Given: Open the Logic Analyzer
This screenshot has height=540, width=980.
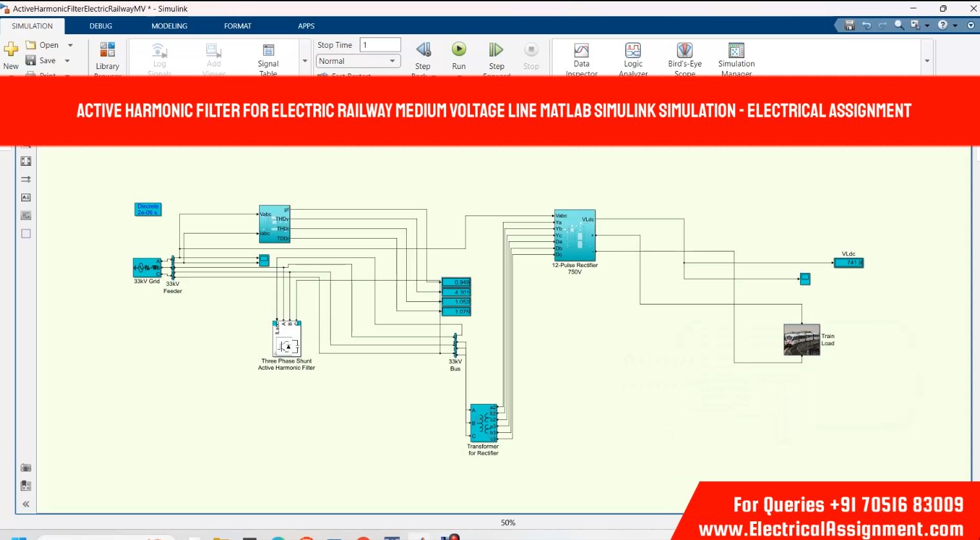Looking at the screenshot, I should point(633,59).
